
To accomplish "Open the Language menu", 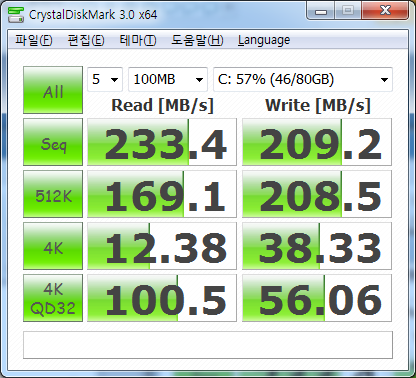I will [264, 40].
